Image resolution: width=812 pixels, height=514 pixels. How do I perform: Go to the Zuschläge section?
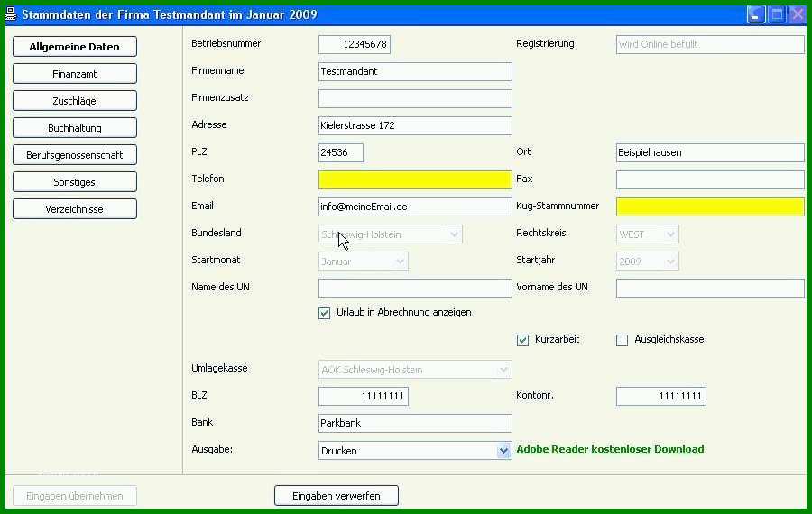(75, 100)
